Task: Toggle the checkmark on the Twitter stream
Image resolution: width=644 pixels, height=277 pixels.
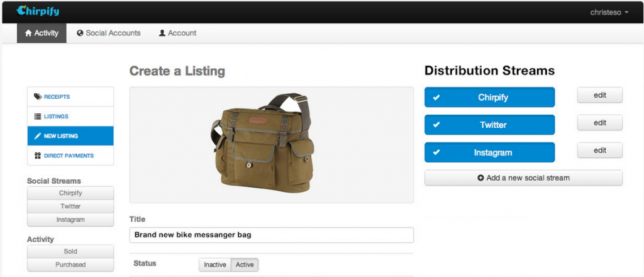Action: [436, 125]
